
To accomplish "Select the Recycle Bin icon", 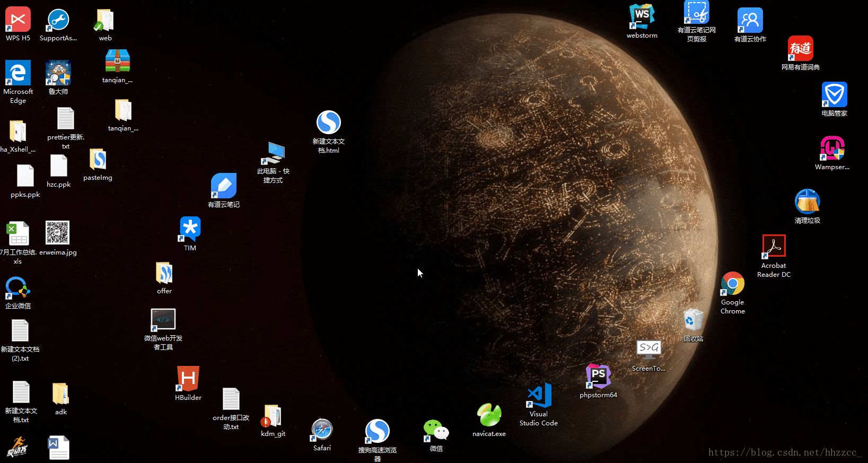I will [693, 320].
